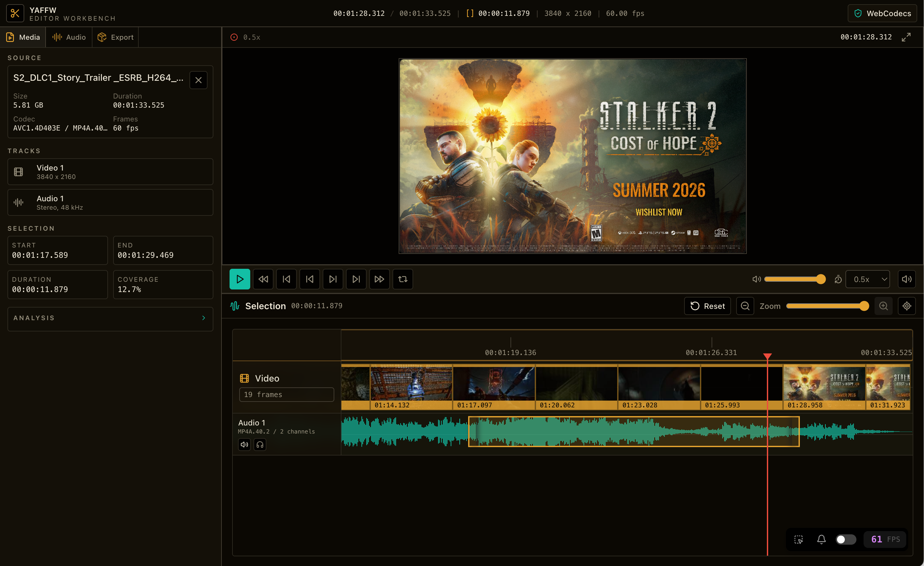Select the Video 1 track entry
The height and width of the screenshot is (566, 924).
110,172
